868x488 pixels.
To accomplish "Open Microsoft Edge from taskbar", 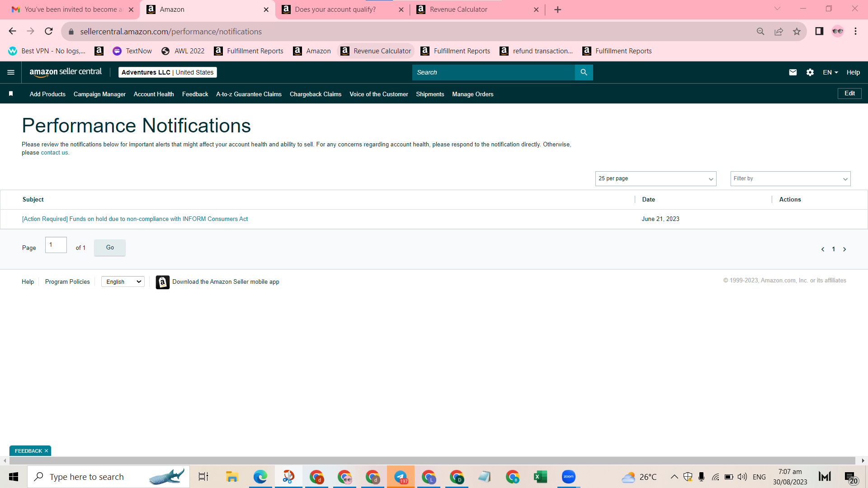I will 260,477.
